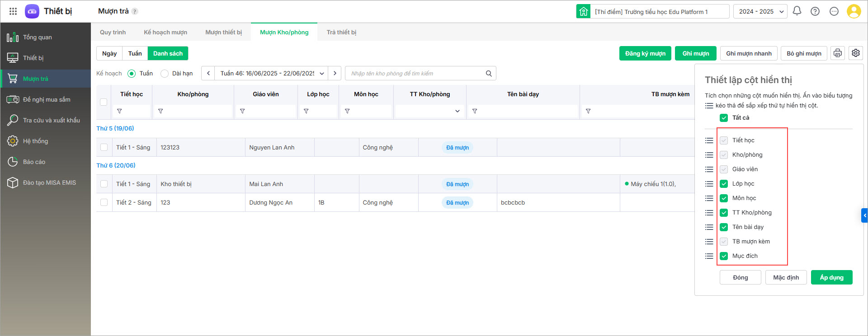868x336 pixels.
Task: Open the user avatar profile
Action: click(x=854, y=11)
